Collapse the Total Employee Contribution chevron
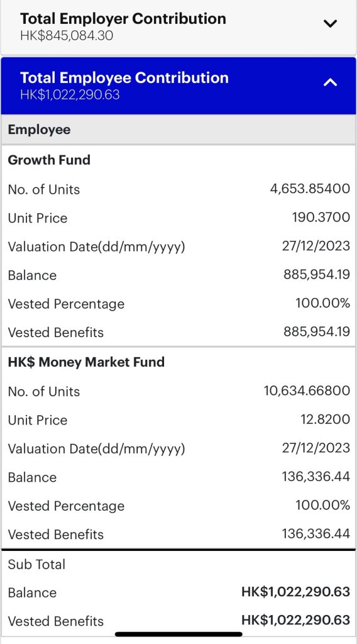 pyautogui.click(x=331, y=82)
